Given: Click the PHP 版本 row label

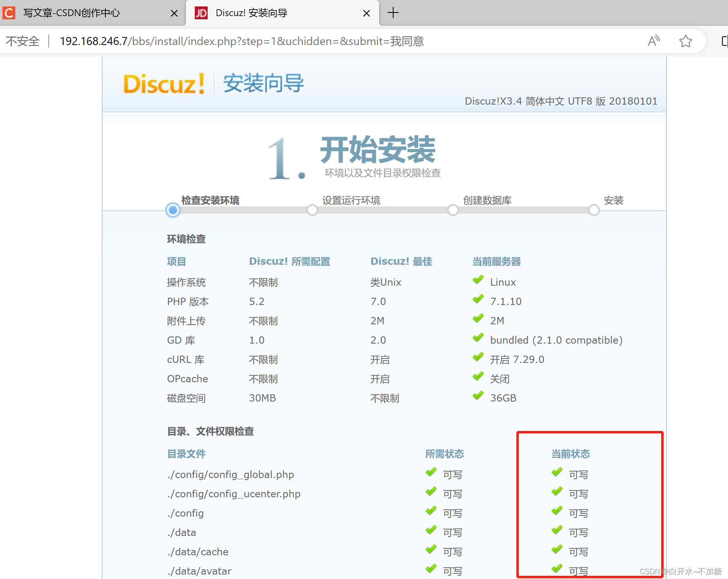Looking at the screenshot, I should [x=188, y=302].
